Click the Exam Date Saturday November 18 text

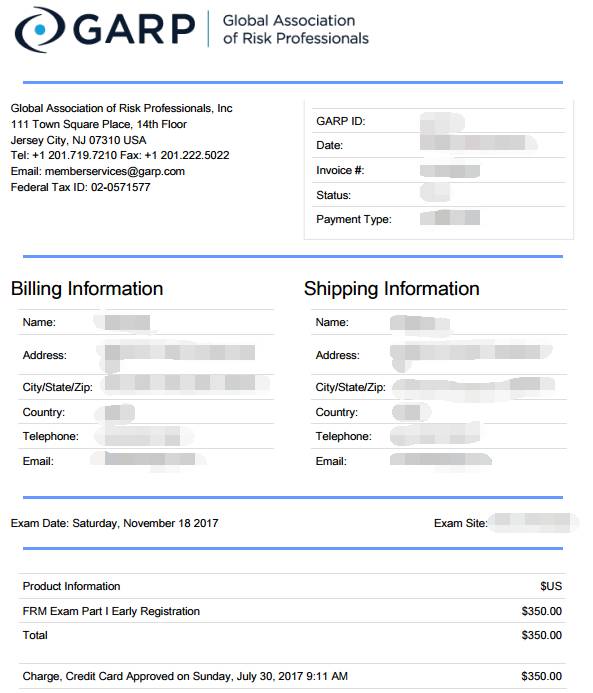pos(114,523)
